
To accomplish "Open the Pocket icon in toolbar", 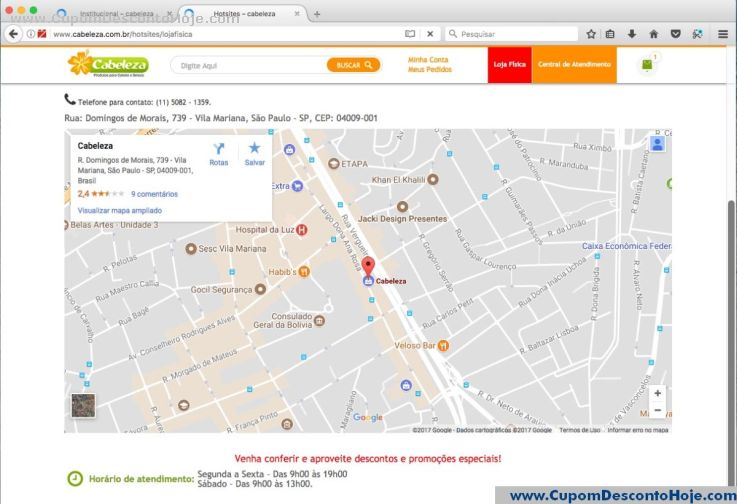I will tap(675, 34).
